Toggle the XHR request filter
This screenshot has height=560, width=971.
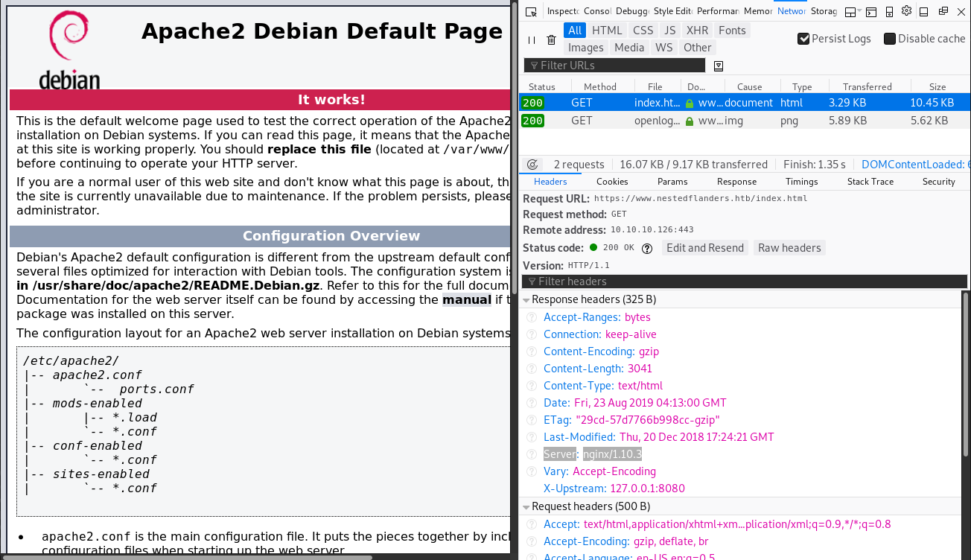[698, 31]
